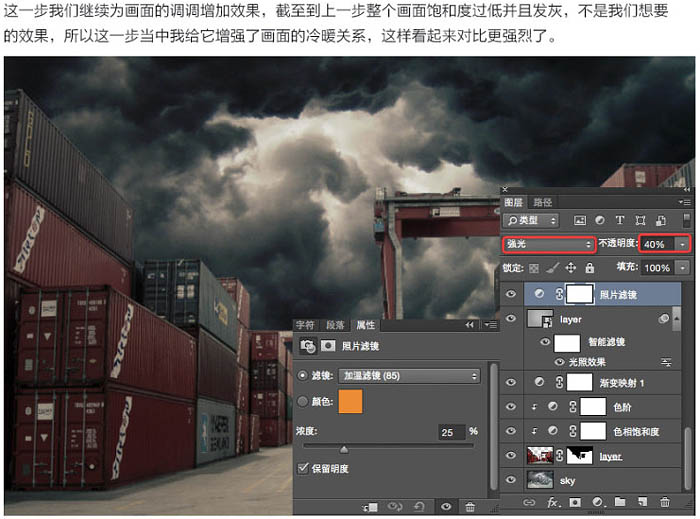This screenshot has width=700, height=519.
Task: Open the fx layer style menu
Action: tap(552, 502)
